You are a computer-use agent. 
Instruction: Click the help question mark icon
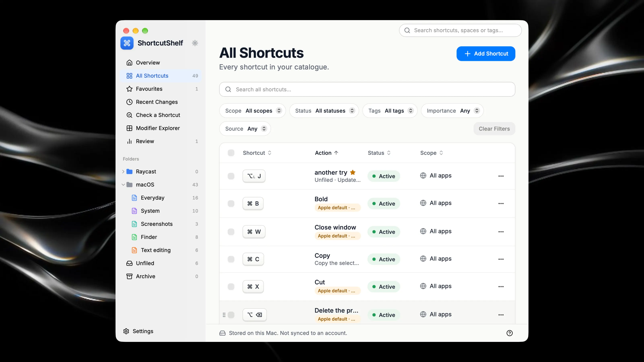click(509, 333)
